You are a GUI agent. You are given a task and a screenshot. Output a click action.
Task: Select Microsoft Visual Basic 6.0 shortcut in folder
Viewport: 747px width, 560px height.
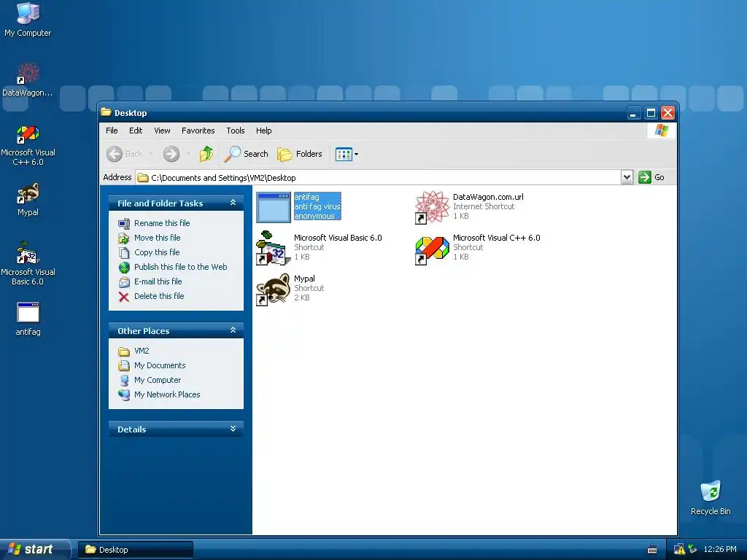[x=319, y=248]
